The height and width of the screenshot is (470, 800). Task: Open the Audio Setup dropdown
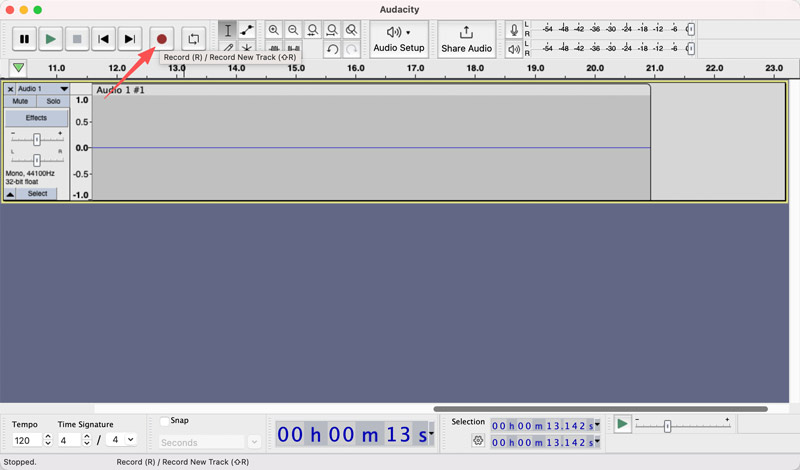pyautogui.click(x=399, y=39)
